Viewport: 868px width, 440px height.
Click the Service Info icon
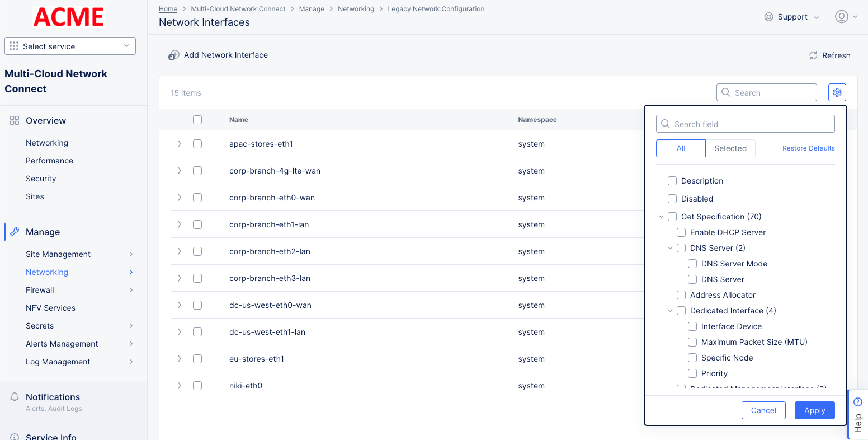(x=15, y=436)
